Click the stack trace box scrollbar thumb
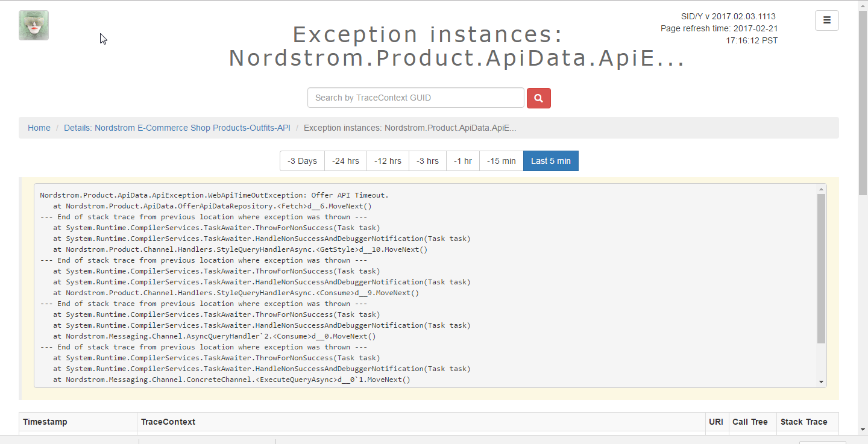868x444 pixels. point(821,269)
